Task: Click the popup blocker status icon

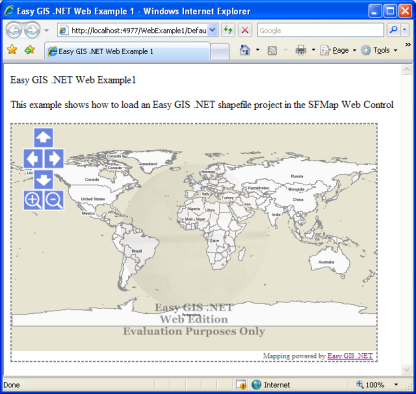Action: tap(241, 385)
